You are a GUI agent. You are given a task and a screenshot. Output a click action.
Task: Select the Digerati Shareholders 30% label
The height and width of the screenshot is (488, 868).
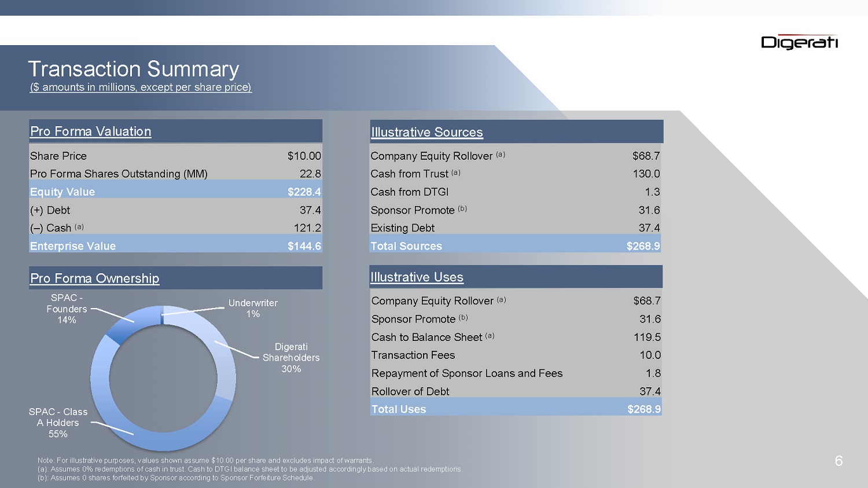(290, 358)
